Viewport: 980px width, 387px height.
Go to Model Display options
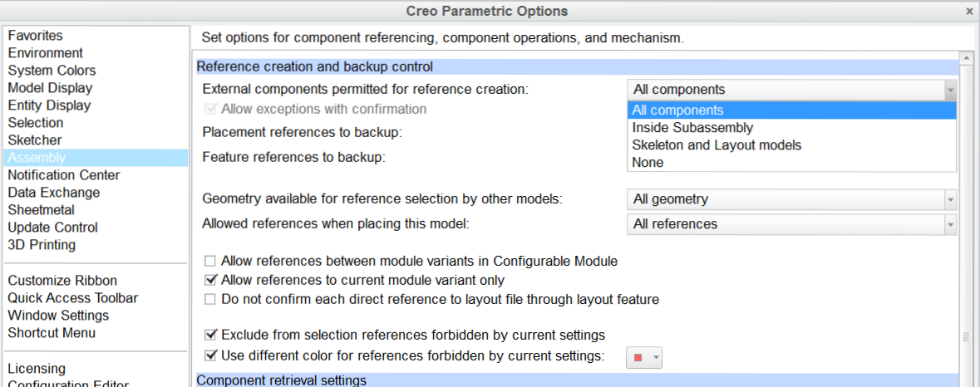[50, 88]
